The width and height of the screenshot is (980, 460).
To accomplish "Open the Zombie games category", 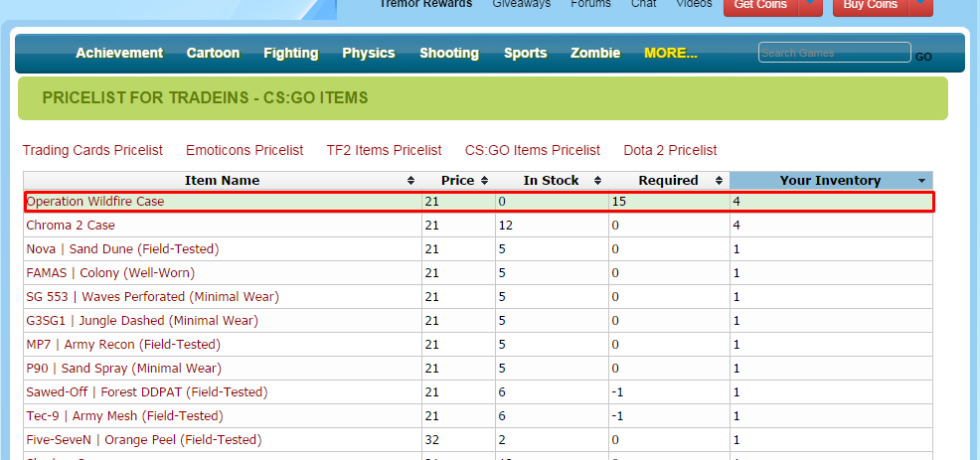I will (595, 53).
